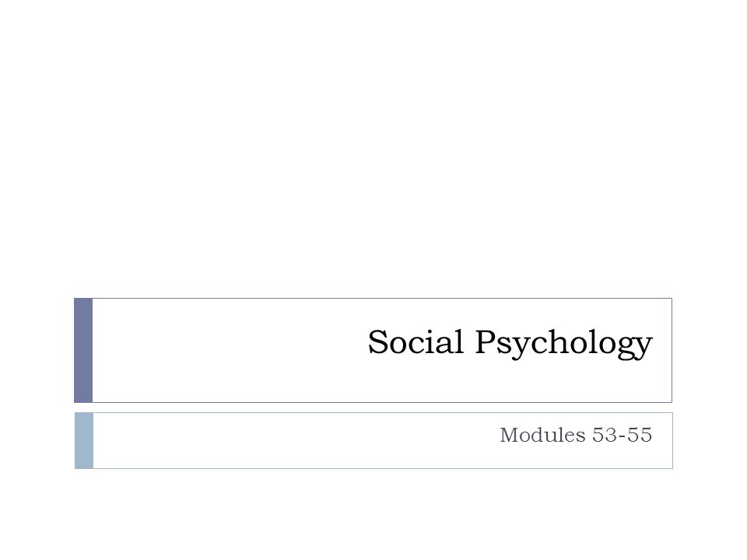Click the right edge of the title box
Image resolution: width=747 pixels, height=560 pixels.
click(672, 351)
